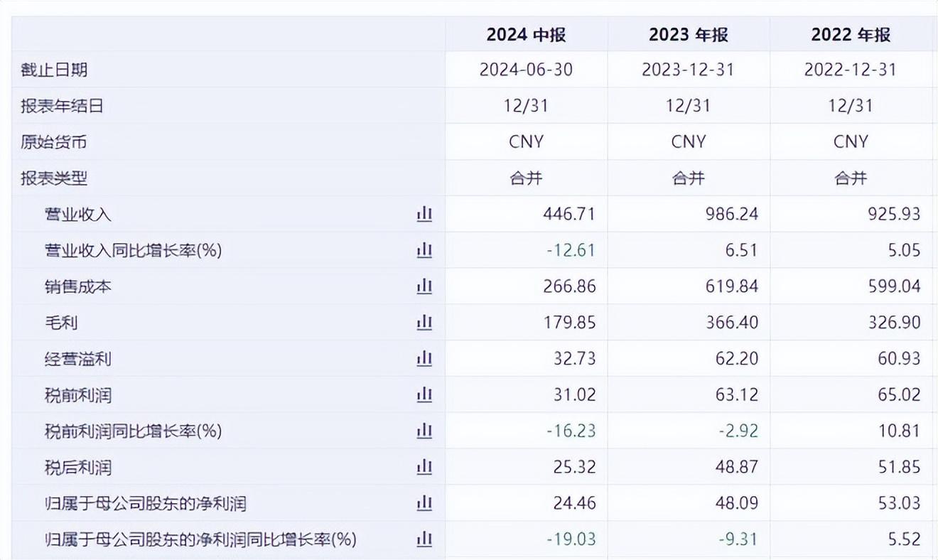Click net profit value 53.03
This screenshot has width=938, height=560.
tap(899, 504)
